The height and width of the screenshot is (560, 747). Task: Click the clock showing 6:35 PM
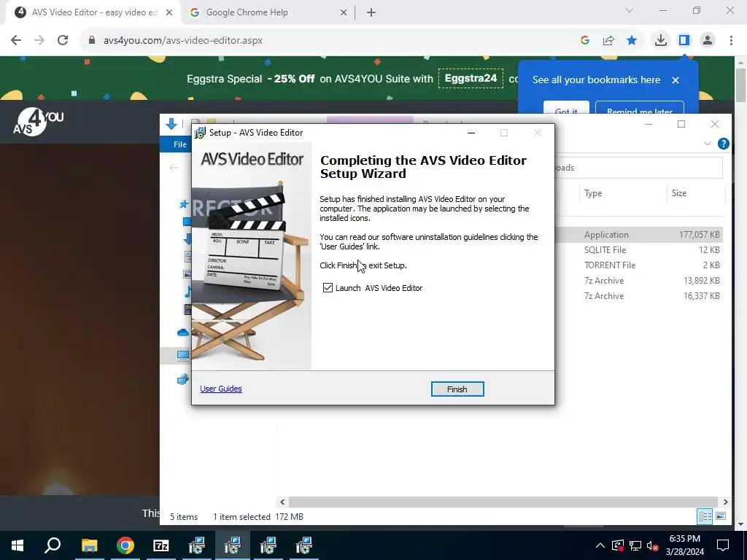pyautogui.click(x=684, y=539)
